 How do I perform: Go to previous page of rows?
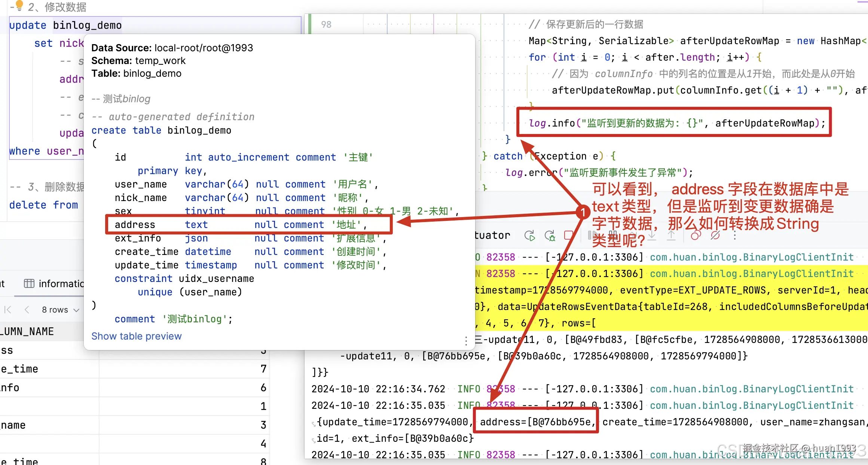coord(27,310)
